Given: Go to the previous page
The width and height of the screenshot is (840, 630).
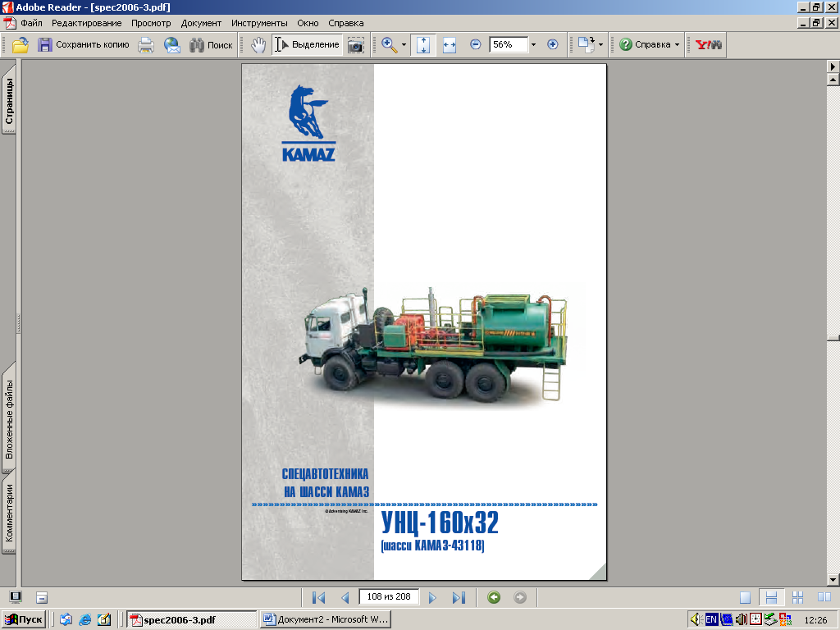Looking at the screenshot, I should click(x=345, y=597).
